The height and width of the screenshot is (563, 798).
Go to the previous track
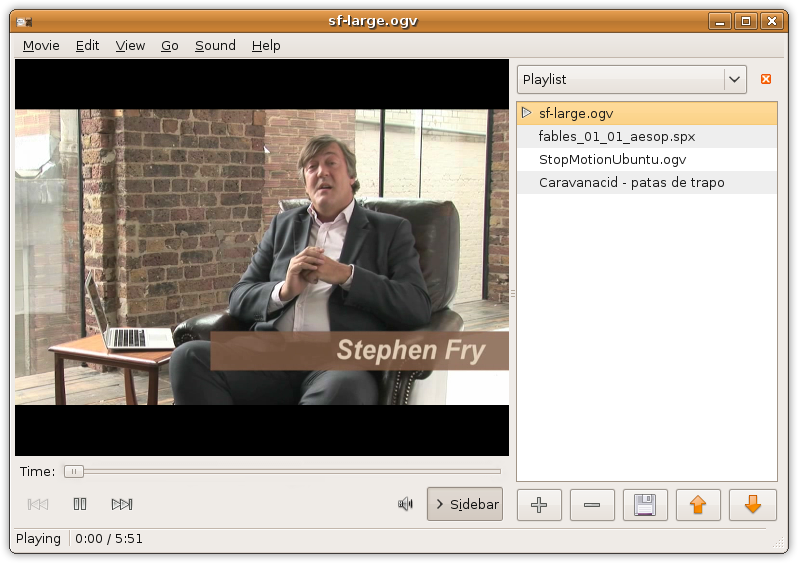pyautogui.click(x=38, y=504)
